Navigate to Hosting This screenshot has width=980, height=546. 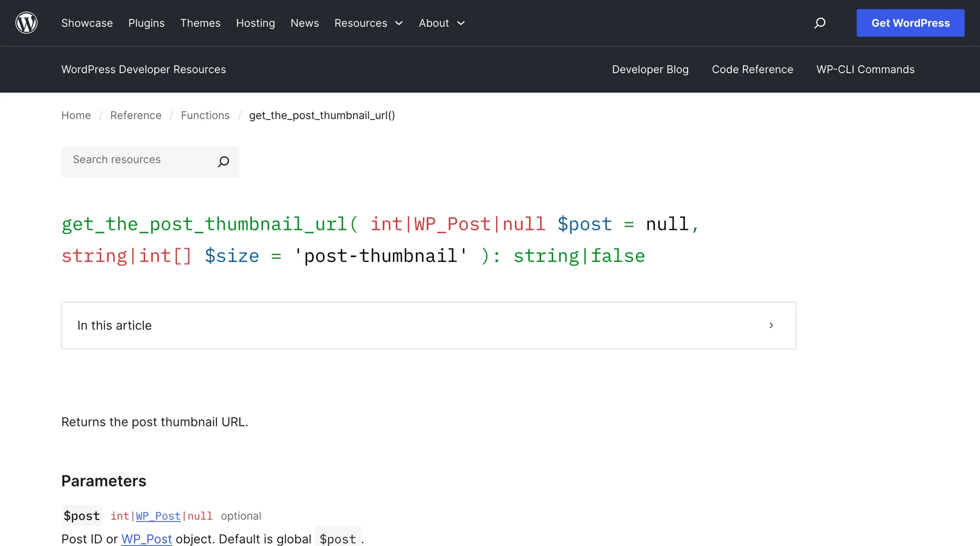pyautogui.click(x=256, y=23)
